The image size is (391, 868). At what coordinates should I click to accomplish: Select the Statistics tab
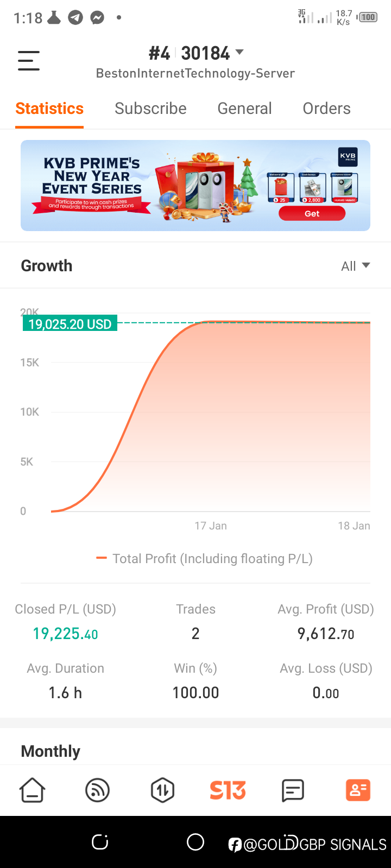(x=49, y=108)
